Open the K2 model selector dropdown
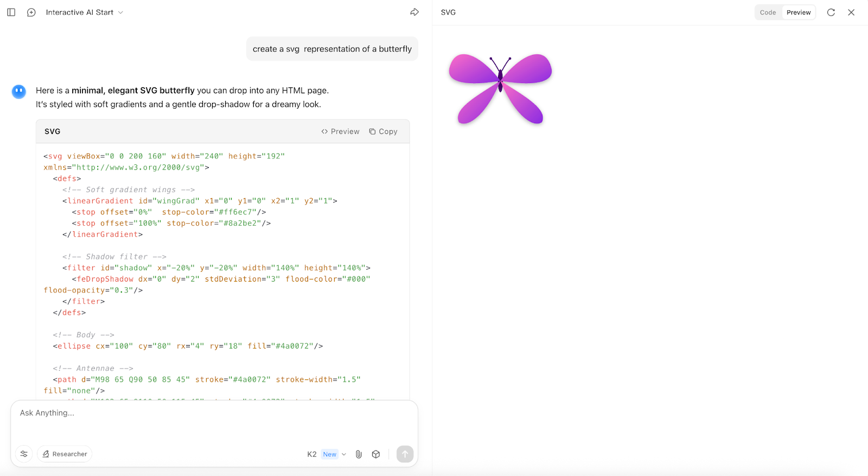The width and height of the screenshot is (868, 476). click(x=326, y=454)
